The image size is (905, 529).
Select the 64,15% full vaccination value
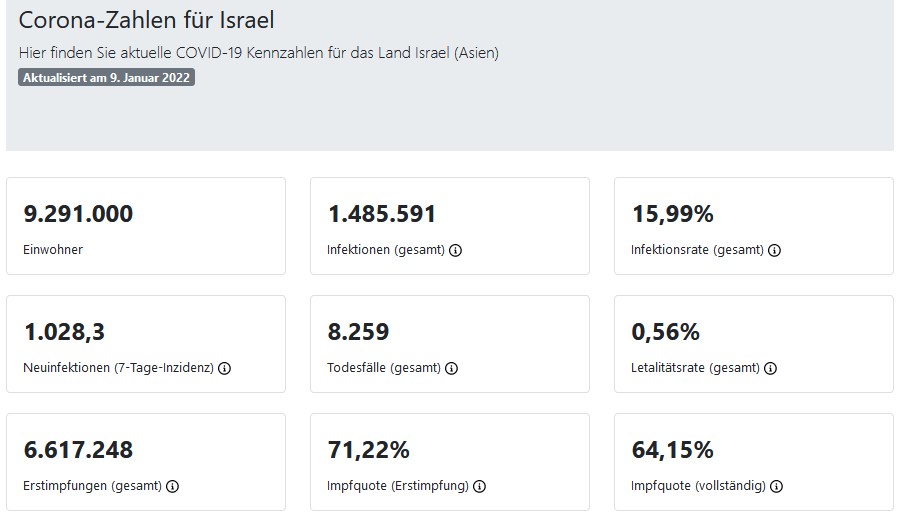(673, 450)
